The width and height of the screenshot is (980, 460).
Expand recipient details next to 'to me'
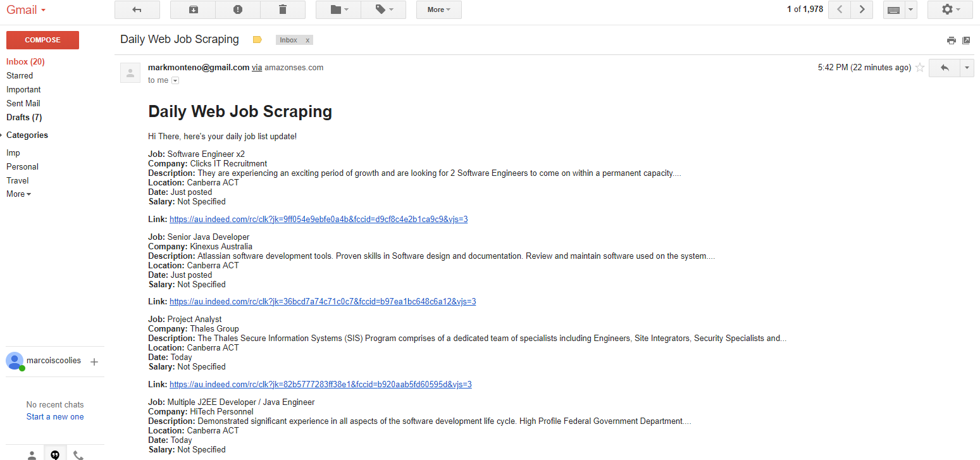coord(175,80)
